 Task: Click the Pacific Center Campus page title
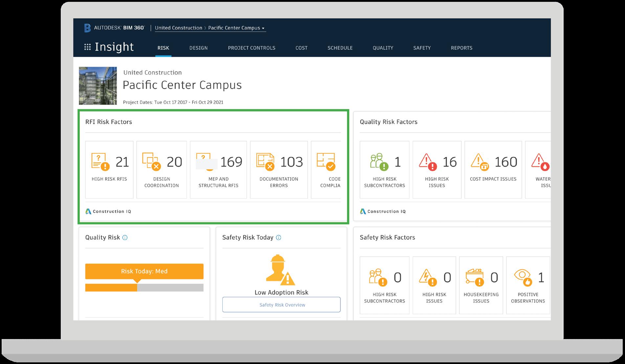coord(182,85)
